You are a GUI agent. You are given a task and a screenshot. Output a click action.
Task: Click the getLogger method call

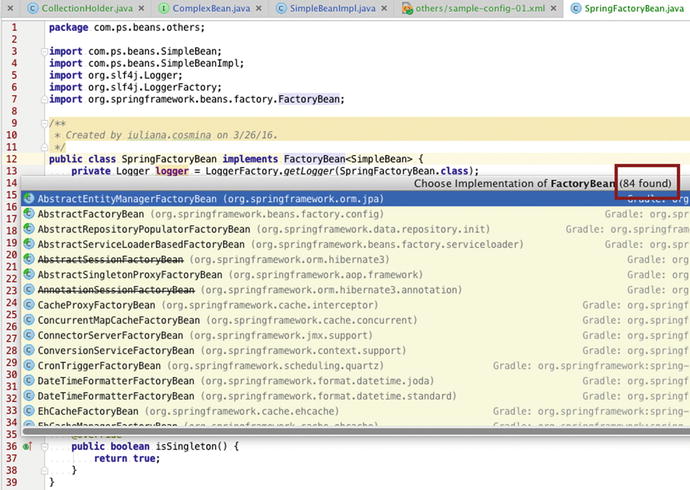pyautogui.click(x=308, y=171)
